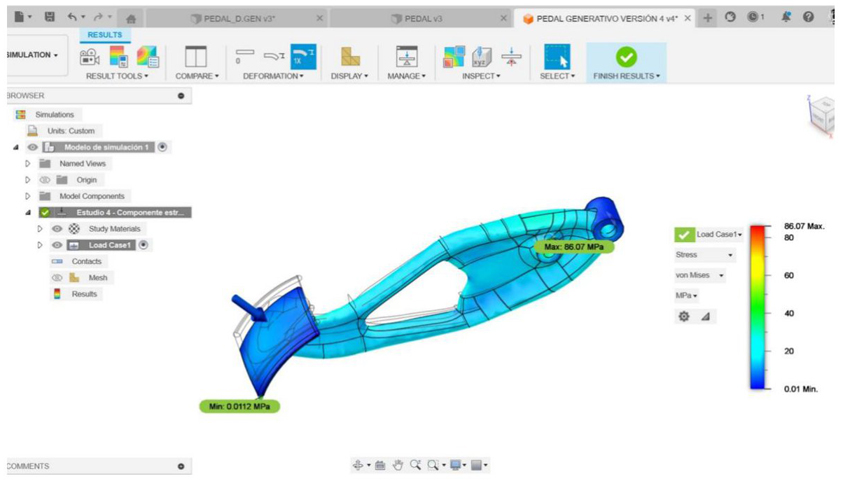Click the Compare split-view icon
Viewport: 843px width, 488px height.
pyautogui.click(x=196, y=56)
